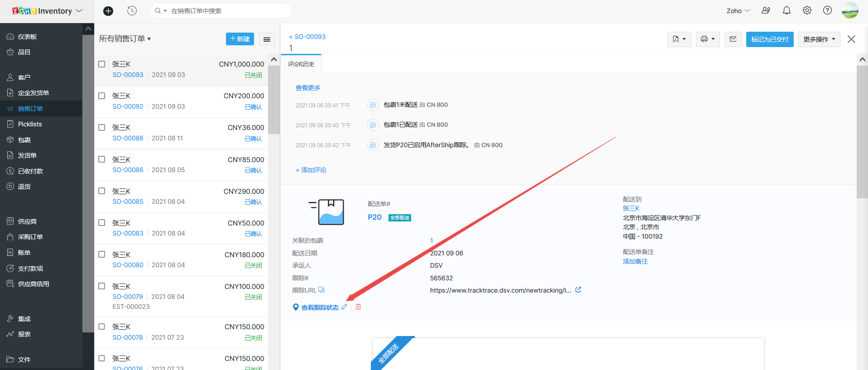
Task: Check the box beside order SO-00080
Action: [102, 255]
